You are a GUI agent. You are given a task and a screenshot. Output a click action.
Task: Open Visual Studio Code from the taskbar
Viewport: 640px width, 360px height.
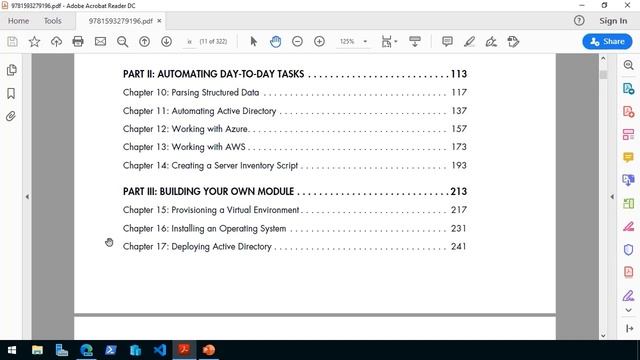click(160, 350)
